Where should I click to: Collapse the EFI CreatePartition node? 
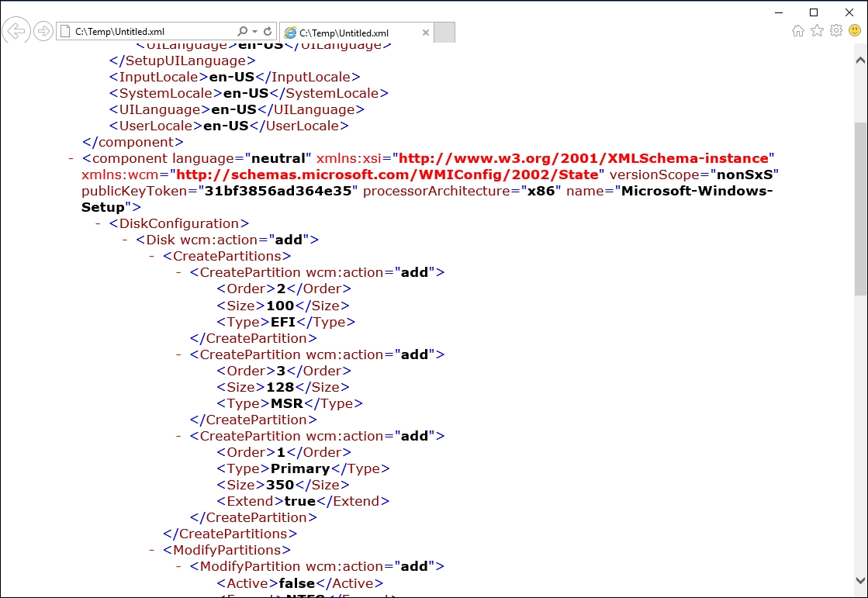pyautogui.click(x=180, y=273)
